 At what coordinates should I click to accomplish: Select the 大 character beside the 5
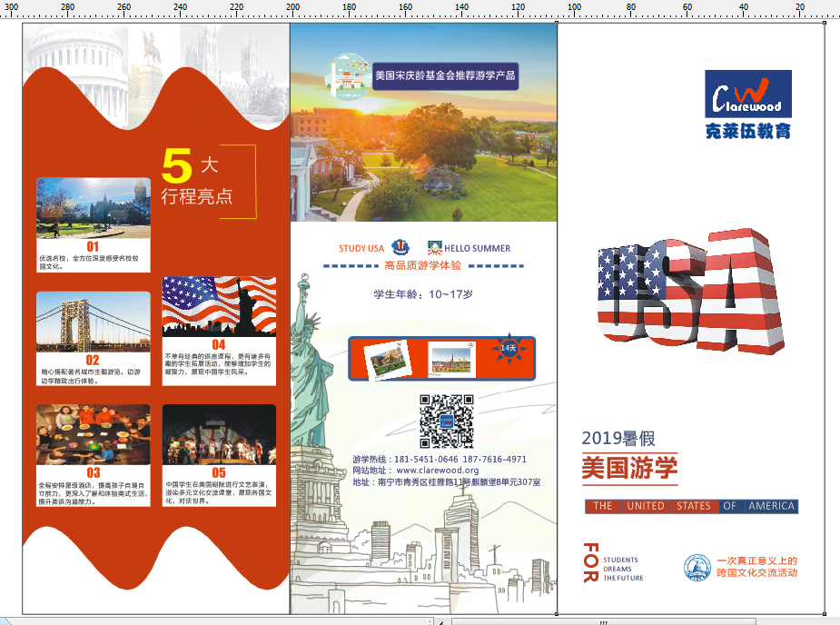pos(210,164)
